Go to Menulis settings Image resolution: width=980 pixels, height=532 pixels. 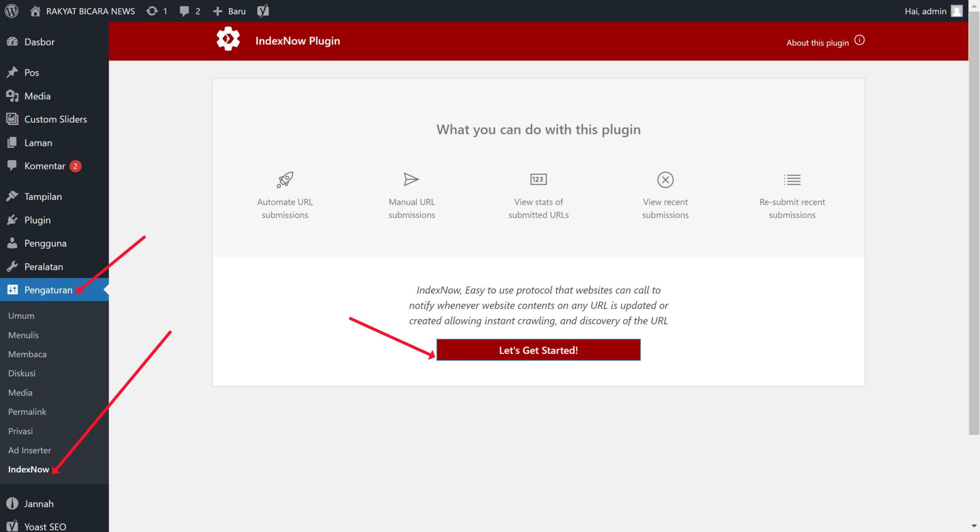(x=23, y=335)
